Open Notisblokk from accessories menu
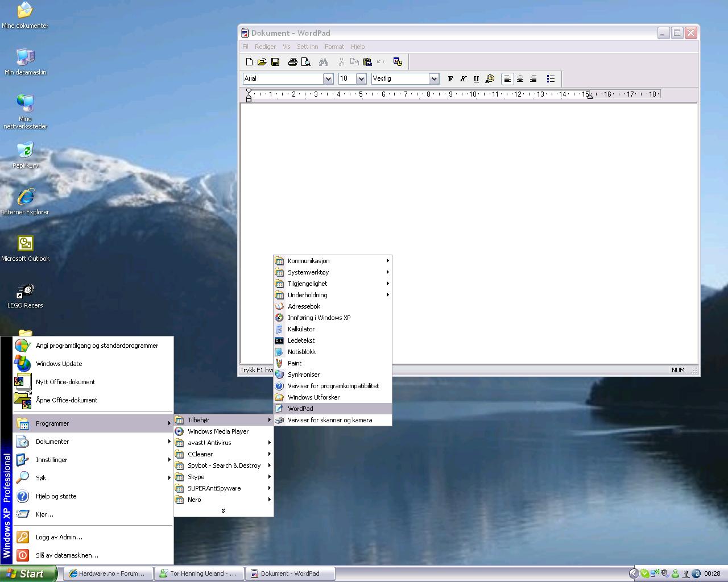The width and height of the screenshot is (728, 582). (333, 352)
